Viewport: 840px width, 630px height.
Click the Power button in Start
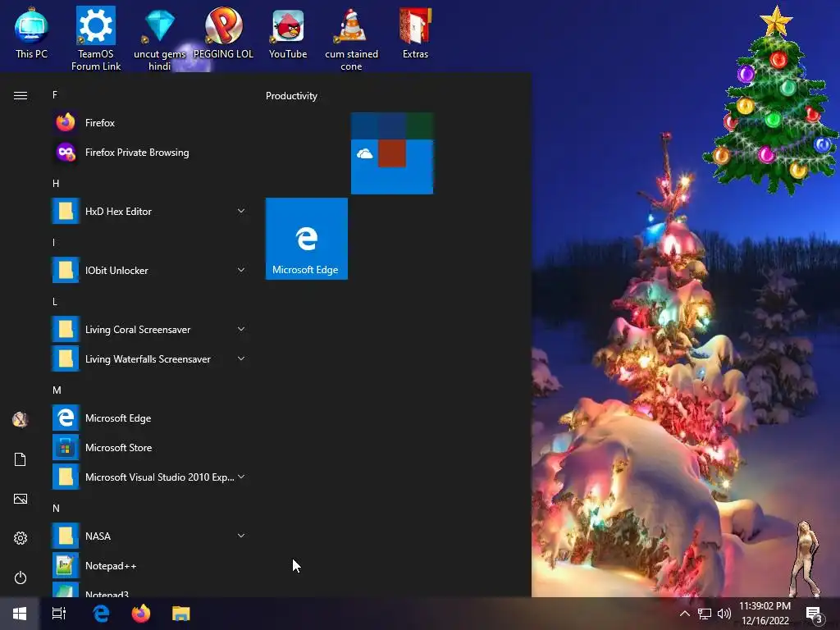pyautogui.click(x=21, y=577)
